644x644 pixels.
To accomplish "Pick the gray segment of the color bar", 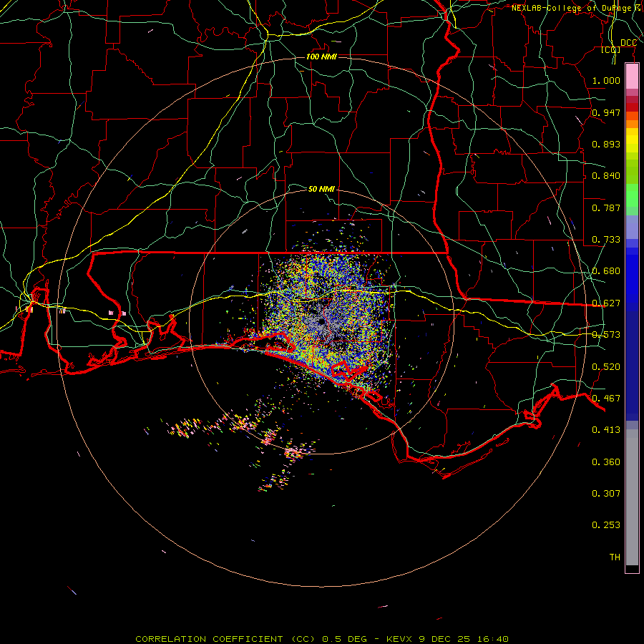I will click(x=632, y=497).
